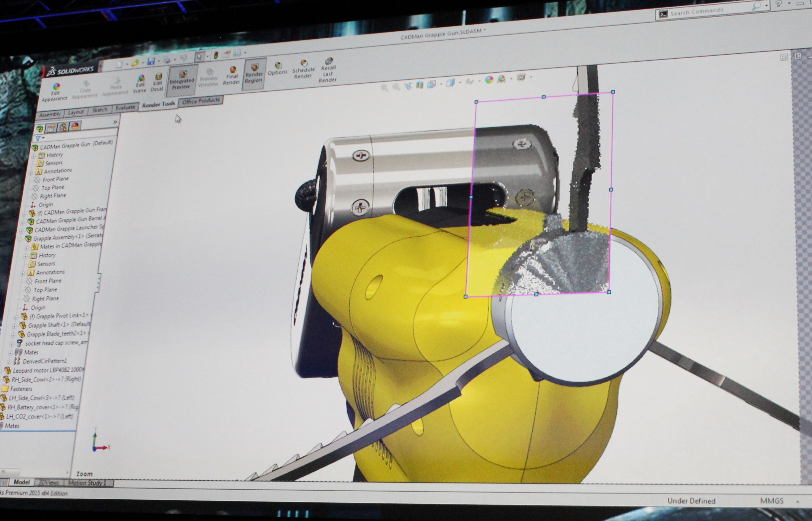The image size is (812, 521).
Task: Click the heads-up Edit Appearance color ball
Action: coord(489,80)
